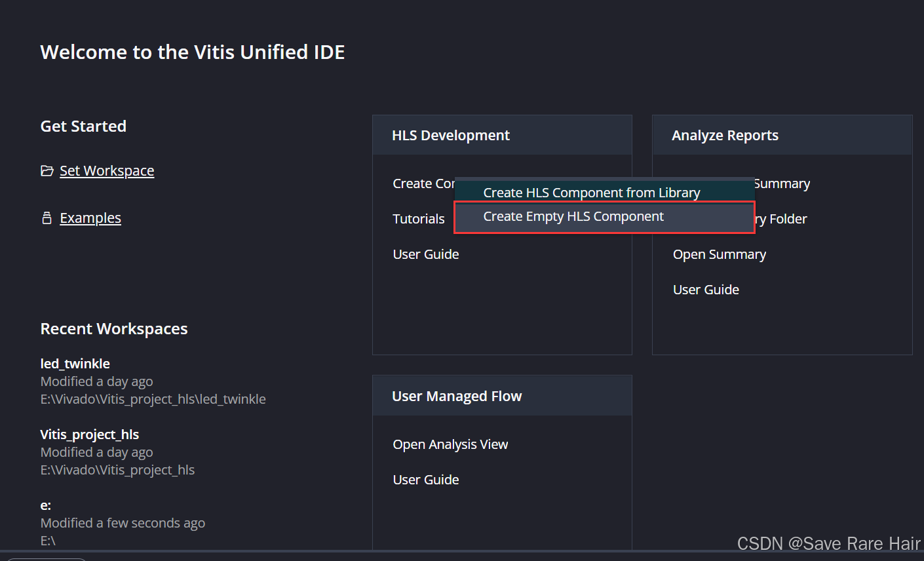Open the Vitis_project_hls recent workspace
The width and height of the screenshot is (924, 561).
[90, 435]
